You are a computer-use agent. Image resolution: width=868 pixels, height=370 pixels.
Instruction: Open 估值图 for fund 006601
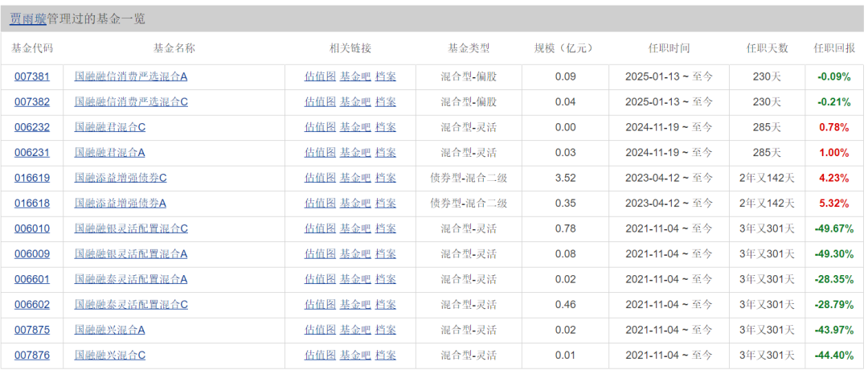[x=320, y=279]
